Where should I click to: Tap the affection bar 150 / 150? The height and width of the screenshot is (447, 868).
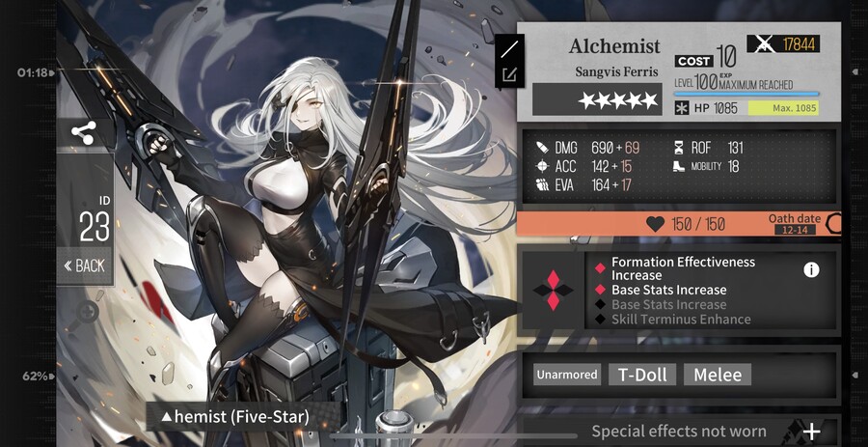pos(679,224)
